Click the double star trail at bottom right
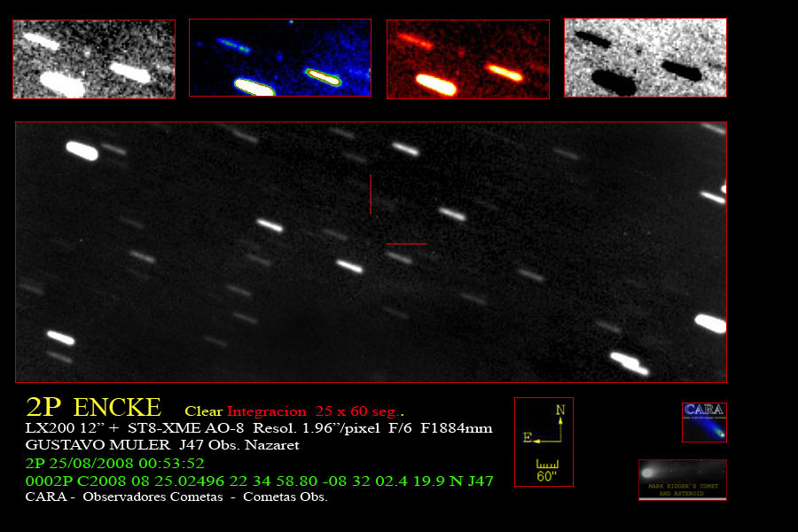The width and height of the screenshot is (798, 532). click(x=629, y=362)
